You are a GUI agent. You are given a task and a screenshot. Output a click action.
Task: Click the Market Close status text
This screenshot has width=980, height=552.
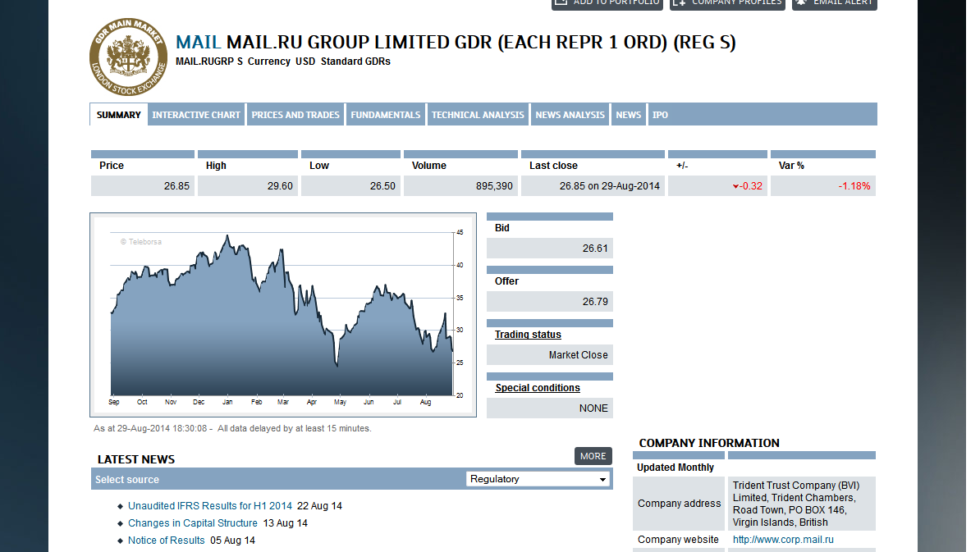tap(578, 354)
